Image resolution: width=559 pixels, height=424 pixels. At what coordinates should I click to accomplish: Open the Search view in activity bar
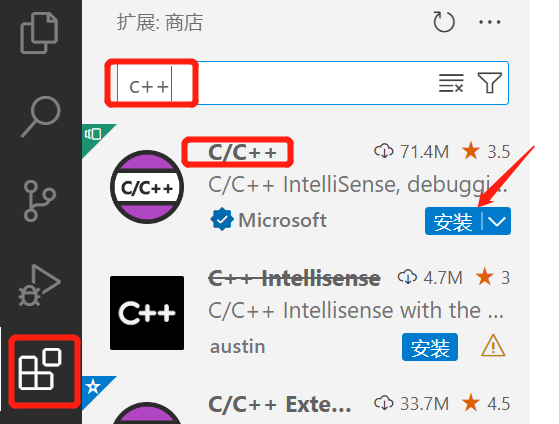[40, 116]
